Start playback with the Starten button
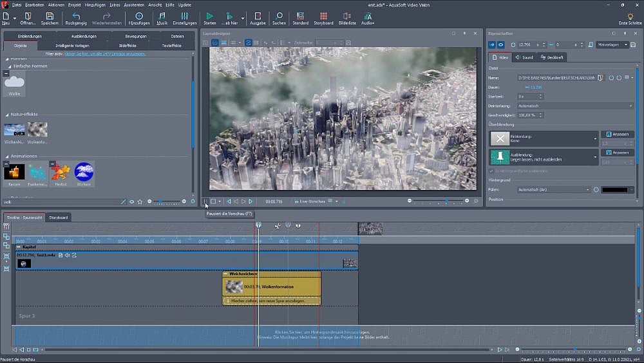The width and height of the screenshot is (644, 363). click(x=209, y=17)
